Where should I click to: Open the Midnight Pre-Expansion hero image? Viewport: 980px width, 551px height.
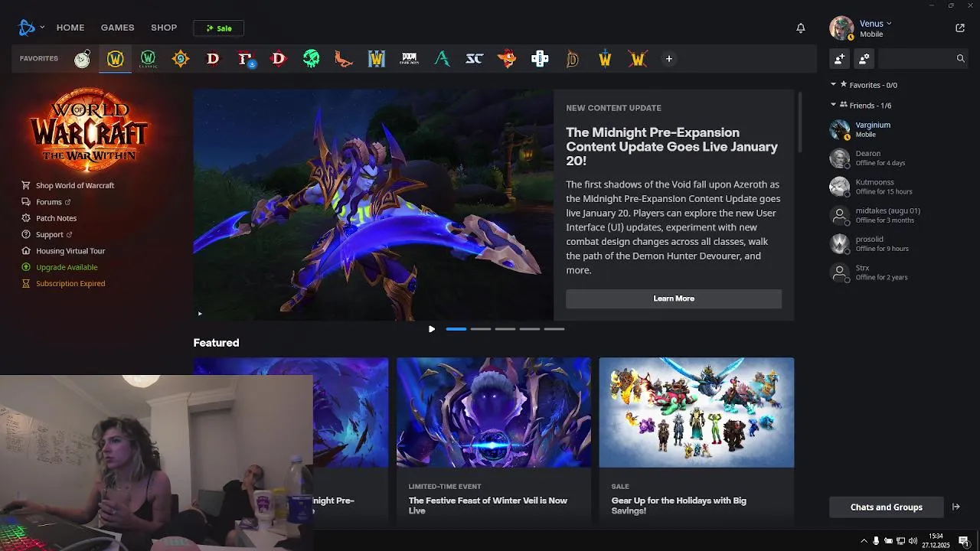click(373, 204)
